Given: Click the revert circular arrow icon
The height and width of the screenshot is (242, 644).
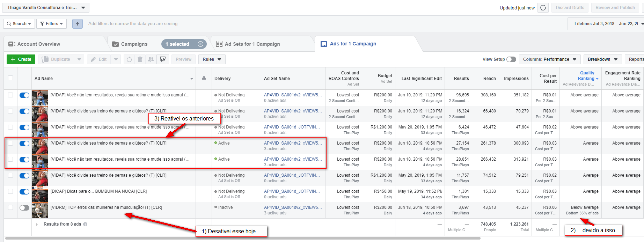Looking at the screenshot, I should click(x=129, y=59).
